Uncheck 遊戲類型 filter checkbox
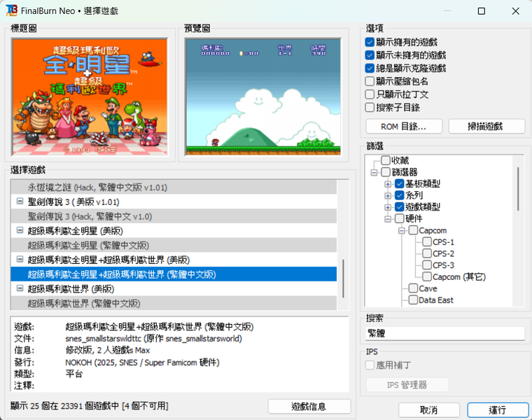Image resolution: width=532 pixels, height=420 pixels. (x=399, y=207)
